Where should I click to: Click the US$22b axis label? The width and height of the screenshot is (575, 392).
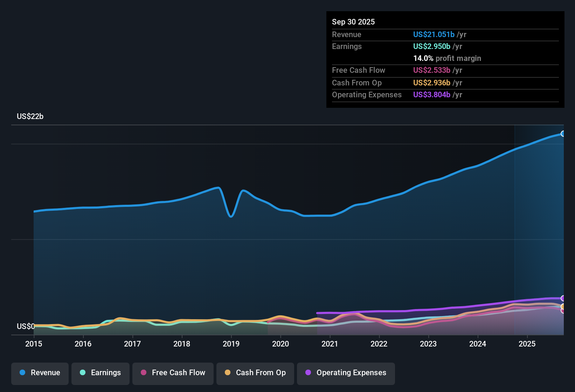tap(30, 117)
